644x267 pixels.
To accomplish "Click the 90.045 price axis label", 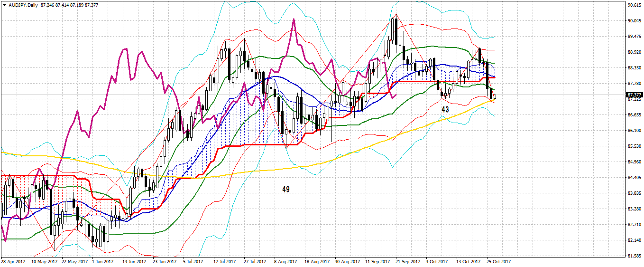I will click(634, 21).
